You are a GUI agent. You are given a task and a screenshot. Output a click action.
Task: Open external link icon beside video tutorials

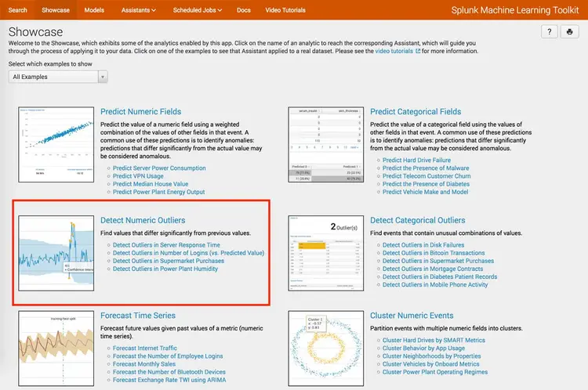[x=418, y=51]
